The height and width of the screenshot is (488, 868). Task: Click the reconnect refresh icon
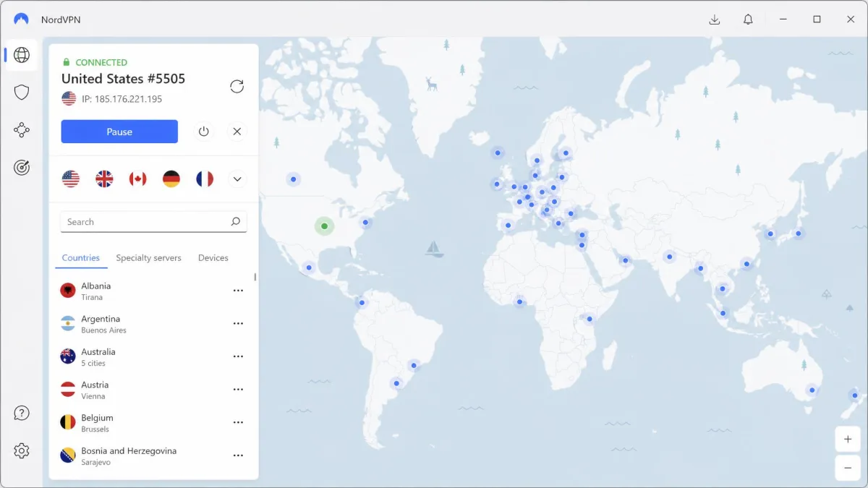[237, 87]
